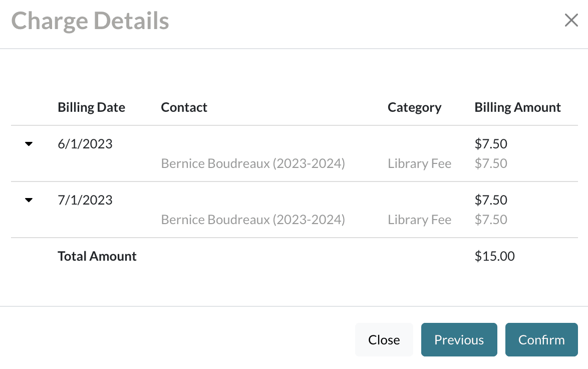Click the Total Amount label
Viewport: 588px width, 369px height.
click(97, 256)
